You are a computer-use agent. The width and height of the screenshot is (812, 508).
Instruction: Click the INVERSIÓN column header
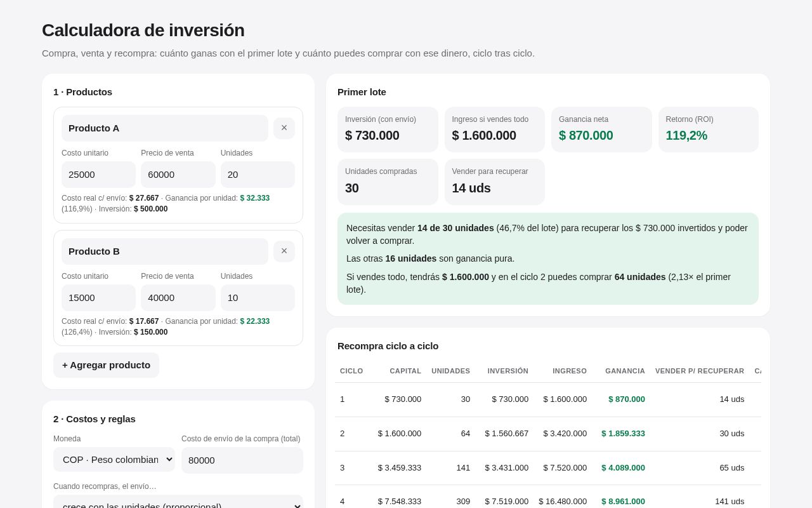(x=507, y=371)
